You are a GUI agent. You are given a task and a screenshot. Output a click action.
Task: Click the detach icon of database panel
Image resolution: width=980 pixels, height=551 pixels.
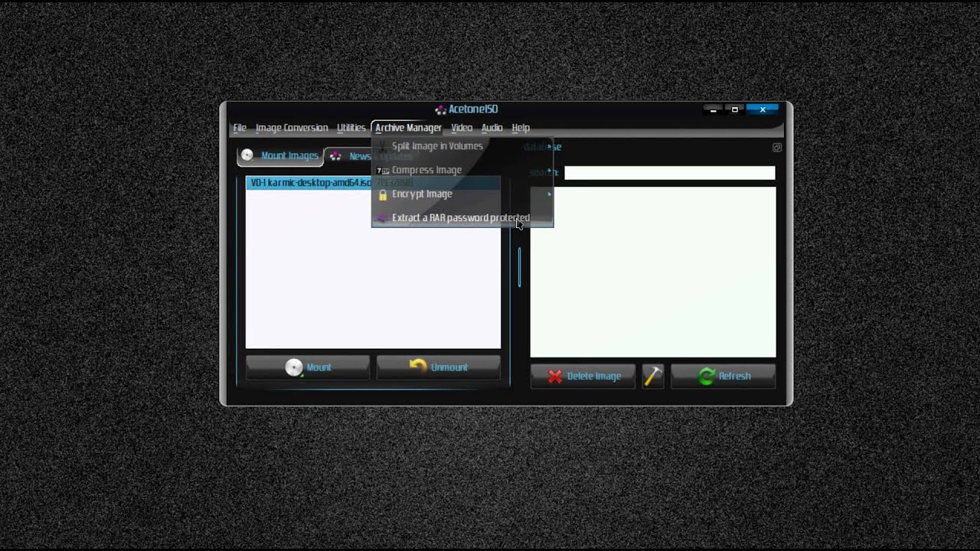pos(777,147)
